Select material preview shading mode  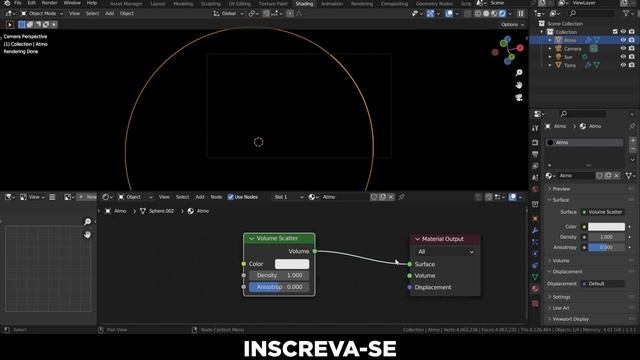click(x=494, y=13)
